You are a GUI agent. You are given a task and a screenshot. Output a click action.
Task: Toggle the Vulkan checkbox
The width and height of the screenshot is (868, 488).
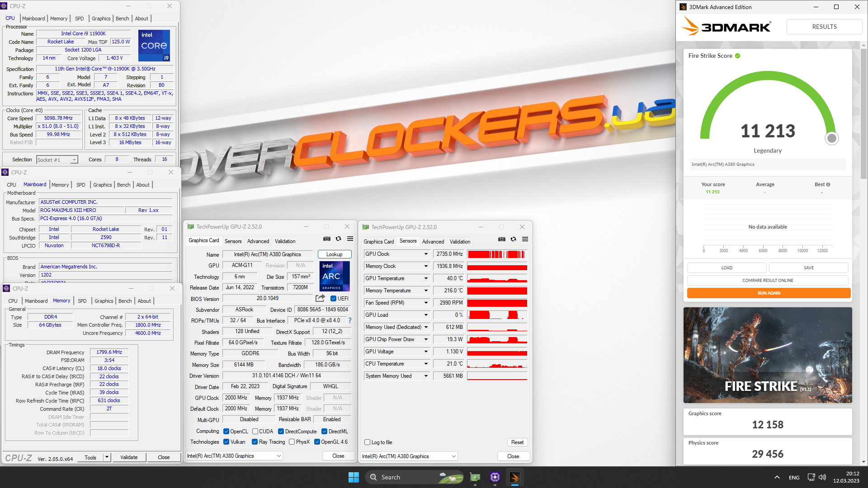coord(226,442)
